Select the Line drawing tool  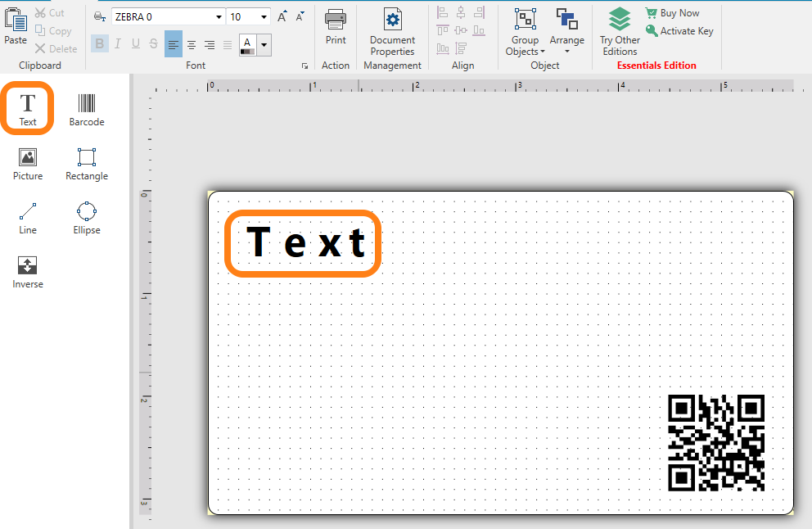(x=28, y=217)
